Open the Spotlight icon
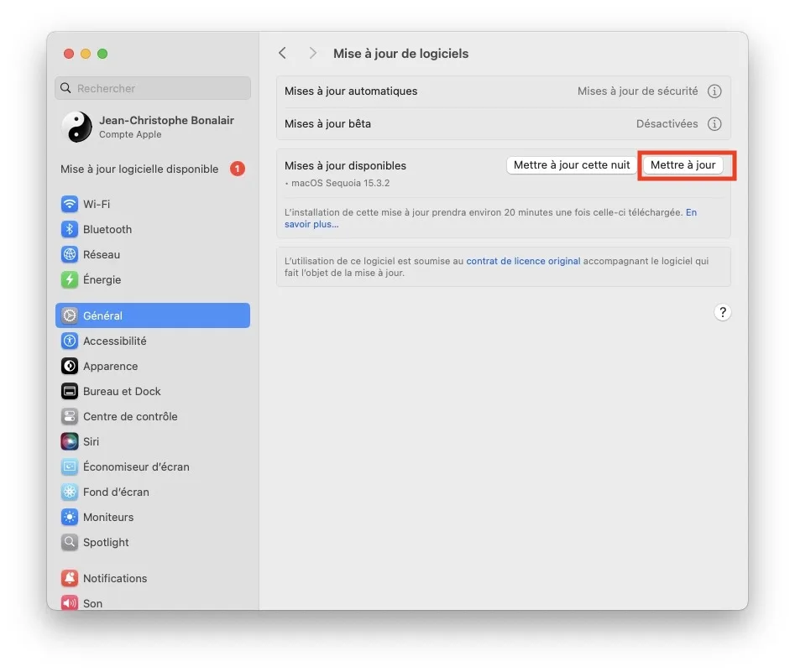Image resolution: width=795 pixels, height=672 pixels. click(x=70, y=542)
